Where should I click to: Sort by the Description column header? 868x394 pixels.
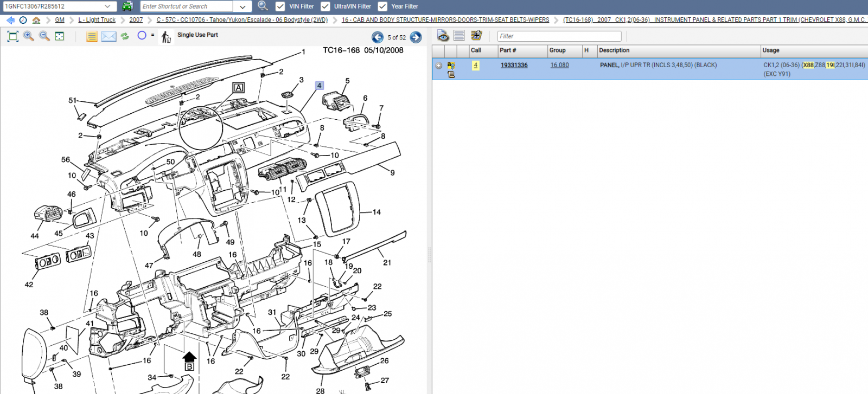(x=679, y=50)
